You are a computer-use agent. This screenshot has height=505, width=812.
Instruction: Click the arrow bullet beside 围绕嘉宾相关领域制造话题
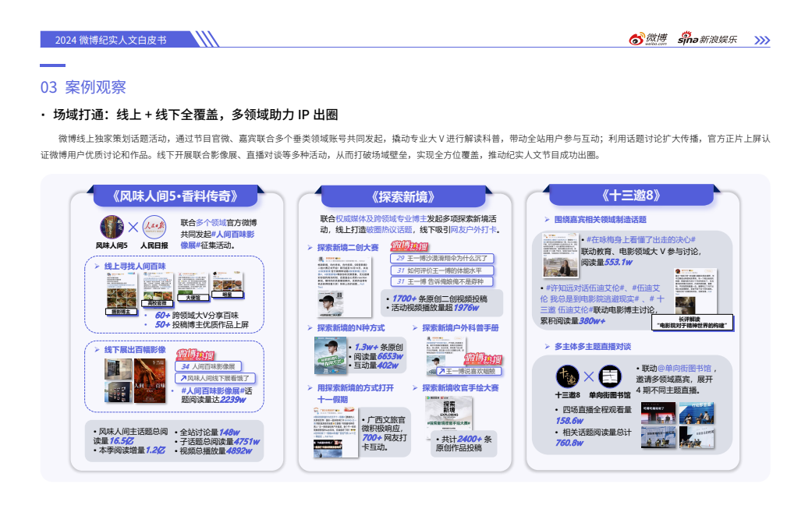pyautogui.click(x=548, y=220)
